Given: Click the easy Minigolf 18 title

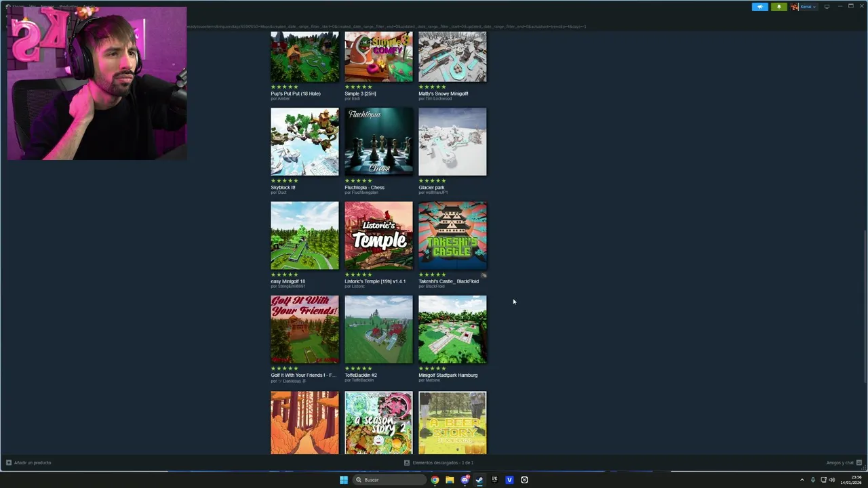Looking at the screenshot, I should pyautogui.click(x=288, y=281).
